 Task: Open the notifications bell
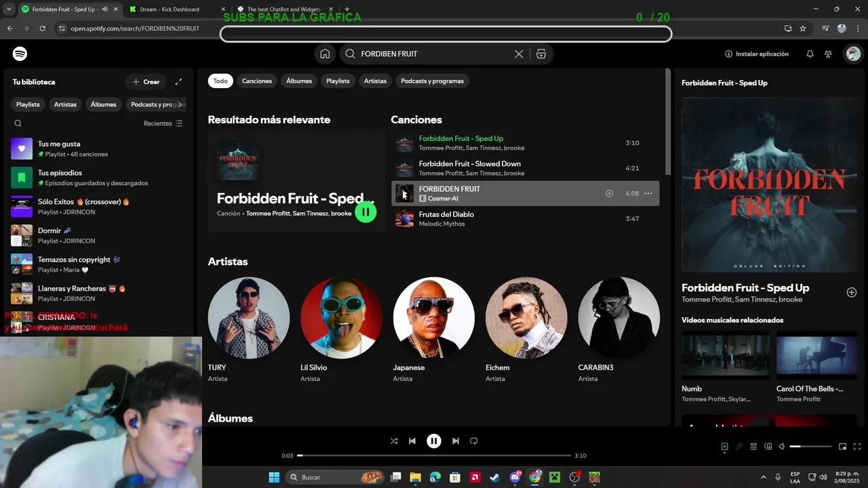click(810, 54)
